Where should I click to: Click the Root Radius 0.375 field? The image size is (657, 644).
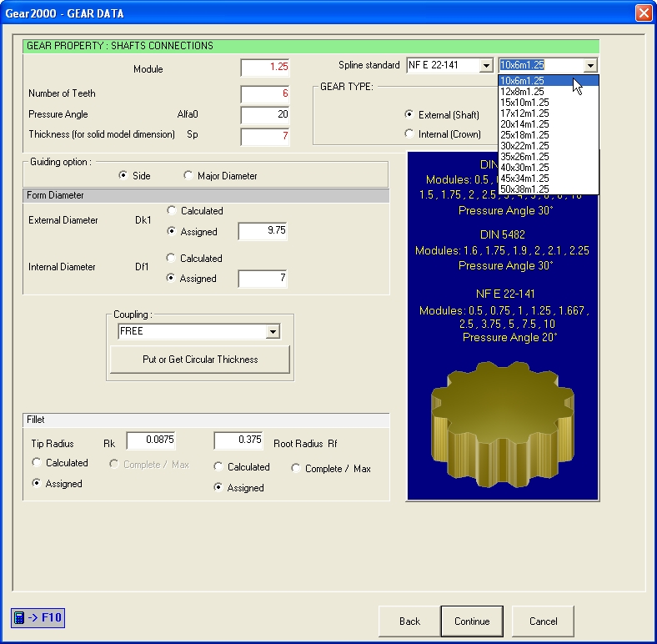coord(238,440)
